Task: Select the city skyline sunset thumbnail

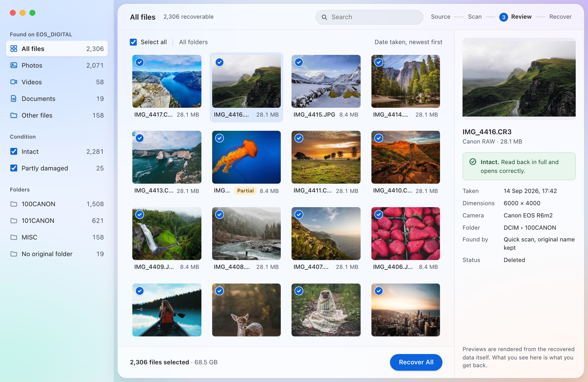Action: click(406, 310)
